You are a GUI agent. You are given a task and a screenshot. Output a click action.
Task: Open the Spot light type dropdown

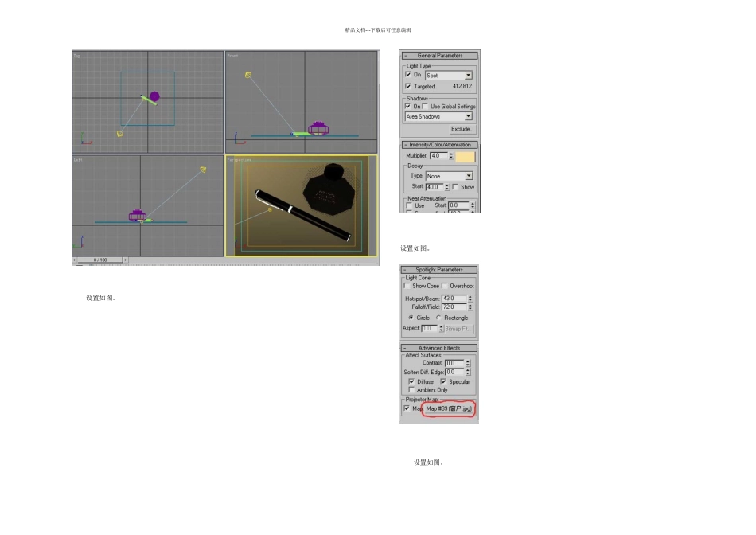click(x=449, y=76)
